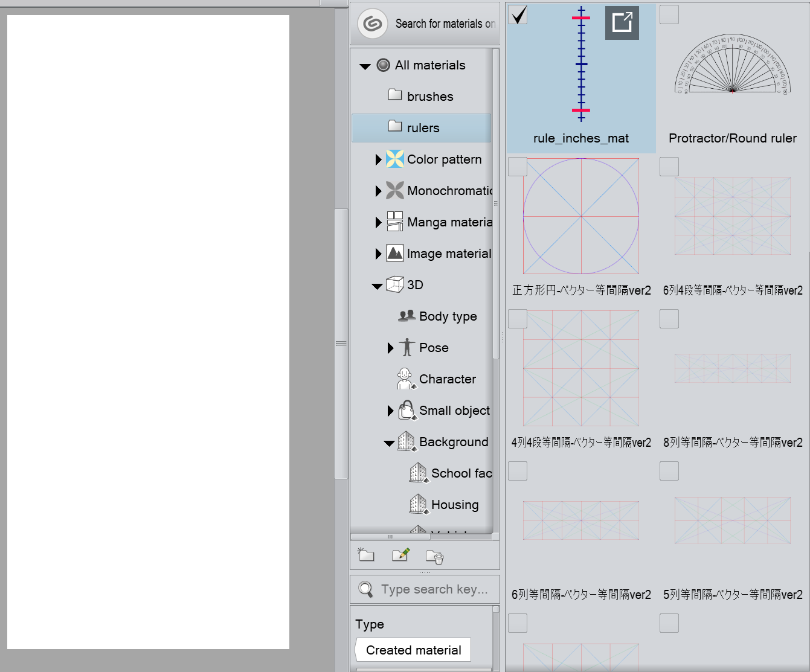Click in the Type search keyword field

click(425, 589)
